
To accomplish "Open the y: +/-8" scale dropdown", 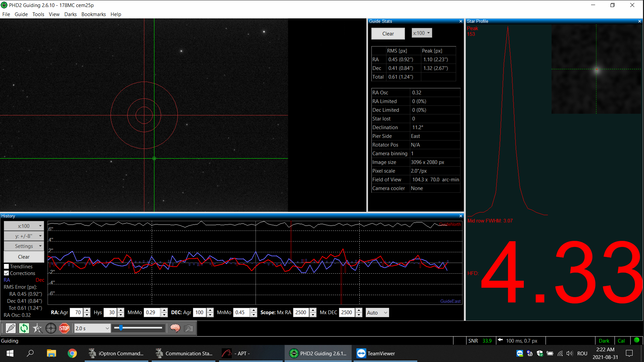I will (x=24, y=236).
